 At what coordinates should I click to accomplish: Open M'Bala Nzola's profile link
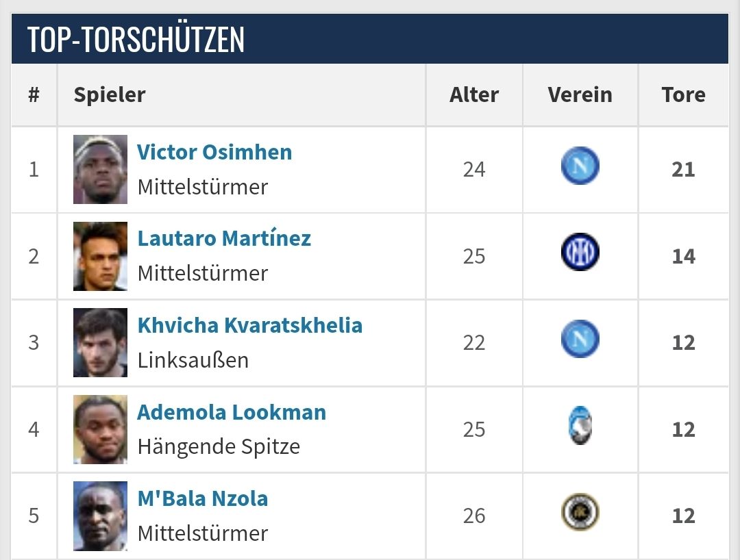202,498
